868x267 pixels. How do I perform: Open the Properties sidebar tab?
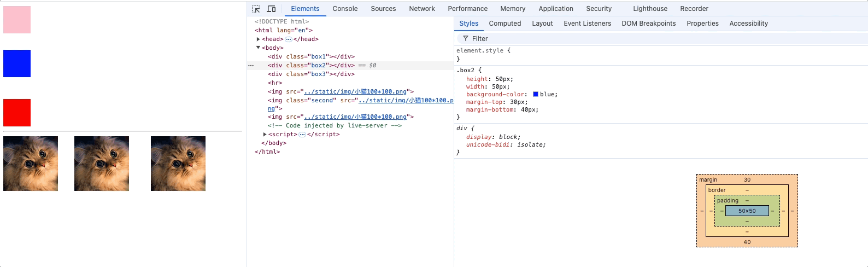point(702,24)
